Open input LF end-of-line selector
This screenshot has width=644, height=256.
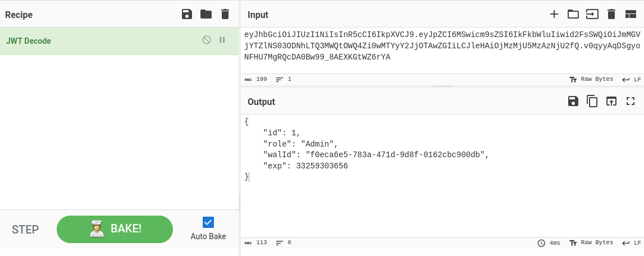(631, 79)
